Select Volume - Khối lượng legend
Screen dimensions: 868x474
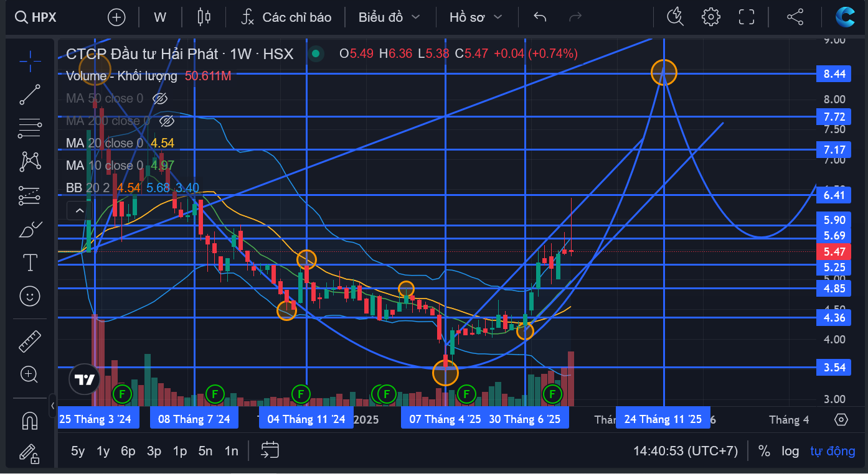coord(121,76)
